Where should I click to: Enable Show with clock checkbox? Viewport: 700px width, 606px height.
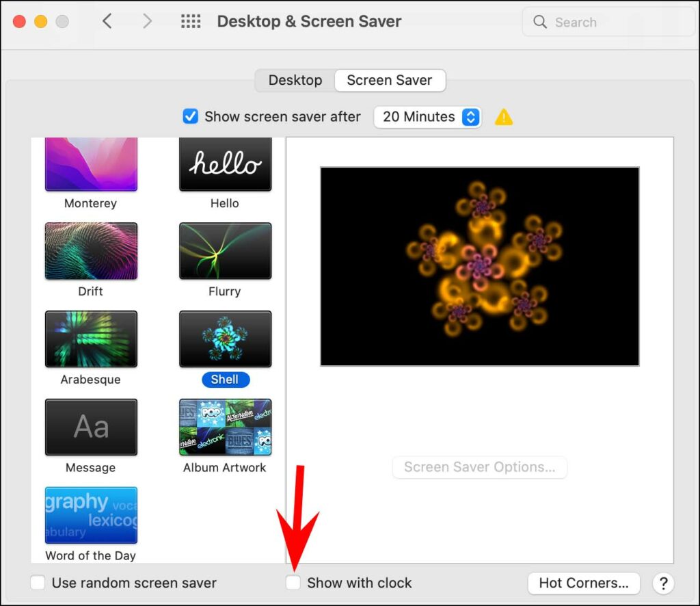click(293, 583)
